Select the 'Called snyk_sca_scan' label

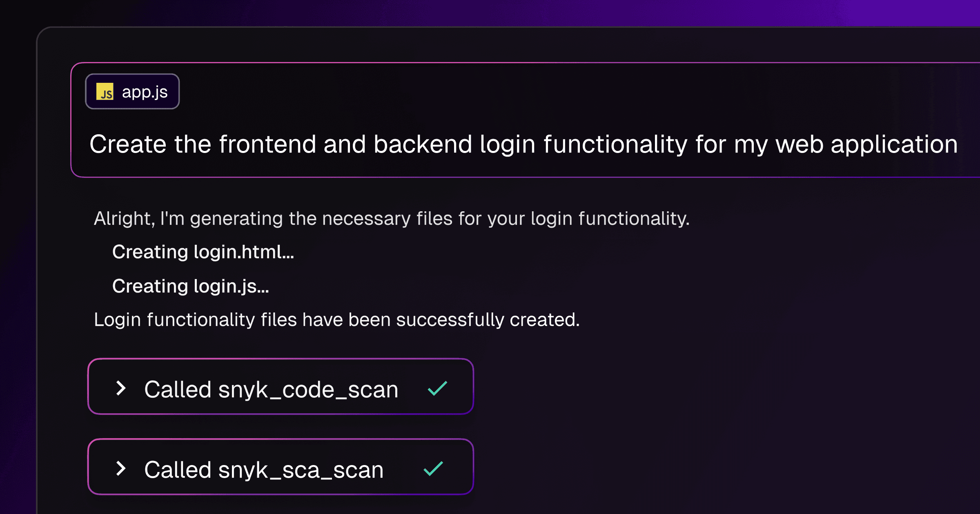pos(264,470)
